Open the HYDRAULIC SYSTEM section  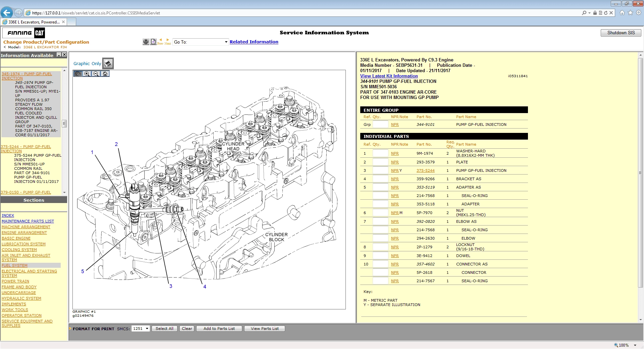point(21,298)
